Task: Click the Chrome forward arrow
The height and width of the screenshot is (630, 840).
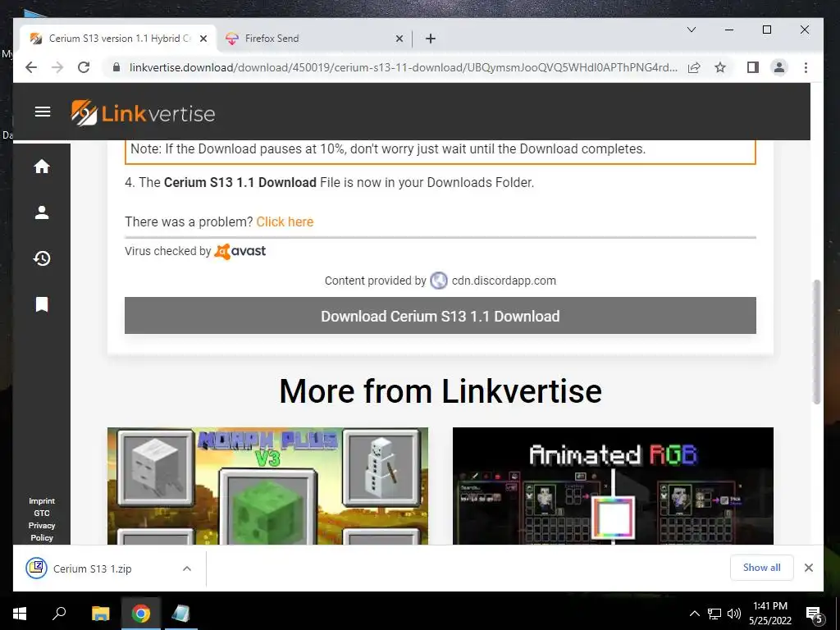Action: (57, 67)
